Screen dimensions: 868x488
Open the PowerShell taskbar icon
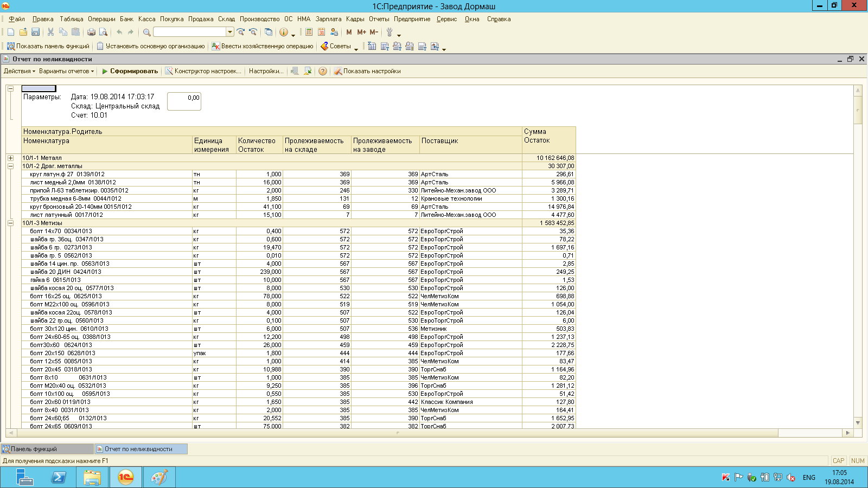click(x=58, y=477)
